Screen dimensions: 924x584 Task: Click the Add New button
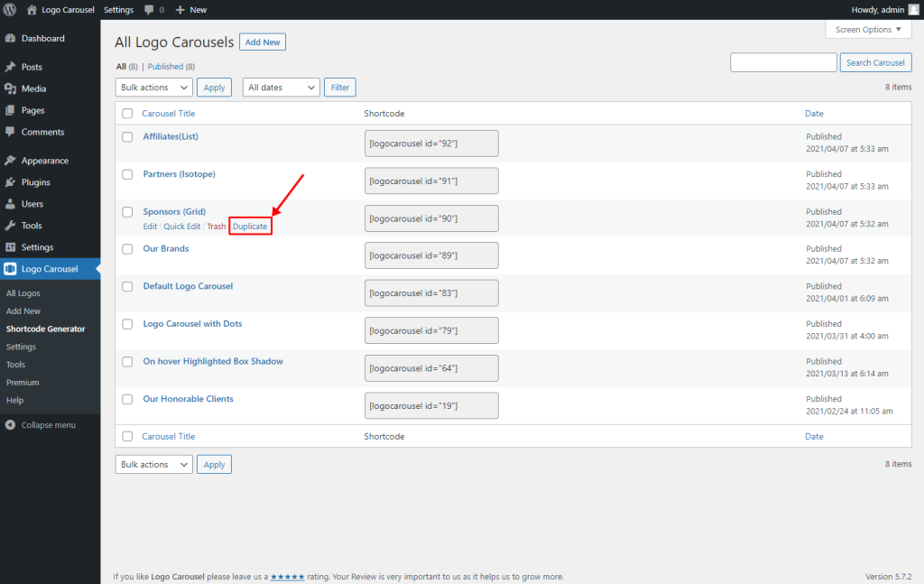coord(262,42)
